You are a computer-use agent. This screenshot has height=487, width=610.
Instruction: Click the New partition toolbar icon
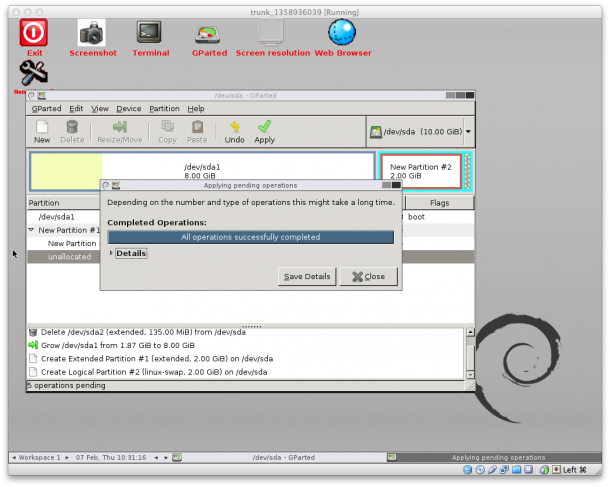(x=42, y=127)
